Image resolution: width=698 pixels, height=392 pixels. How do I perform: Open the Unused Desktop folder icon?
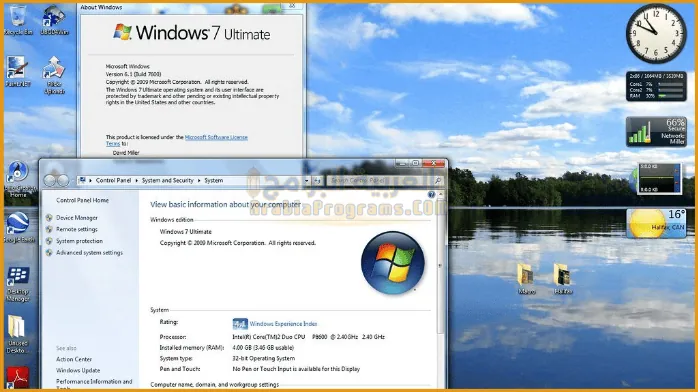pos(17,334)
